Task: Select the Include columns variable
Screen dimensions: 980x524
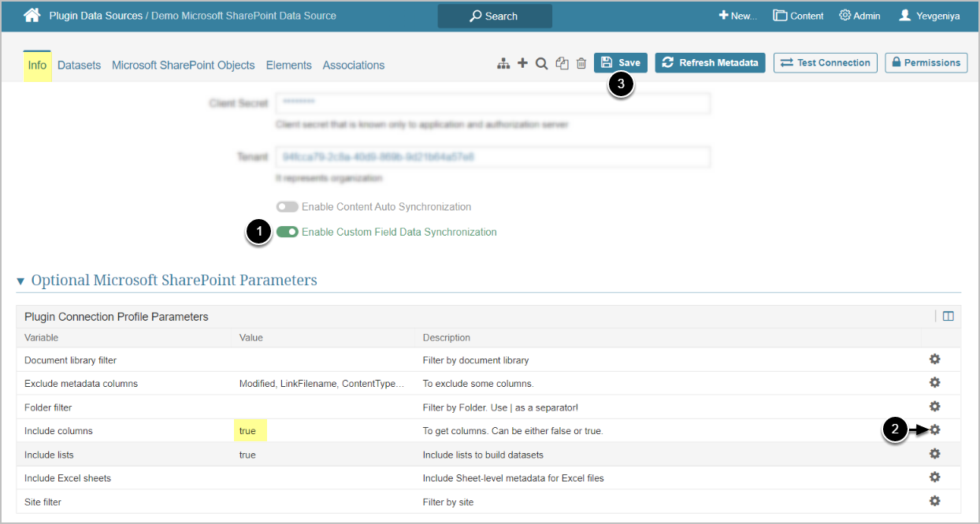Action: [58, 431]
